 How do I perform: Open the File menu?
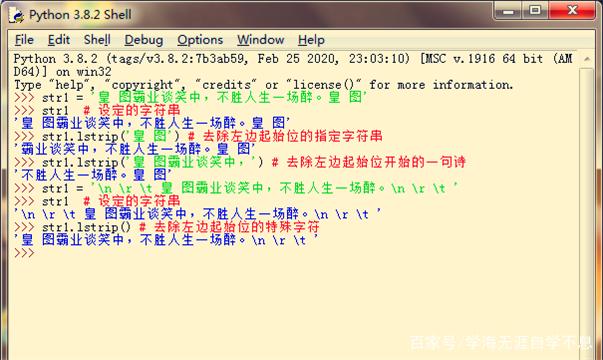(x=24, y=40)
